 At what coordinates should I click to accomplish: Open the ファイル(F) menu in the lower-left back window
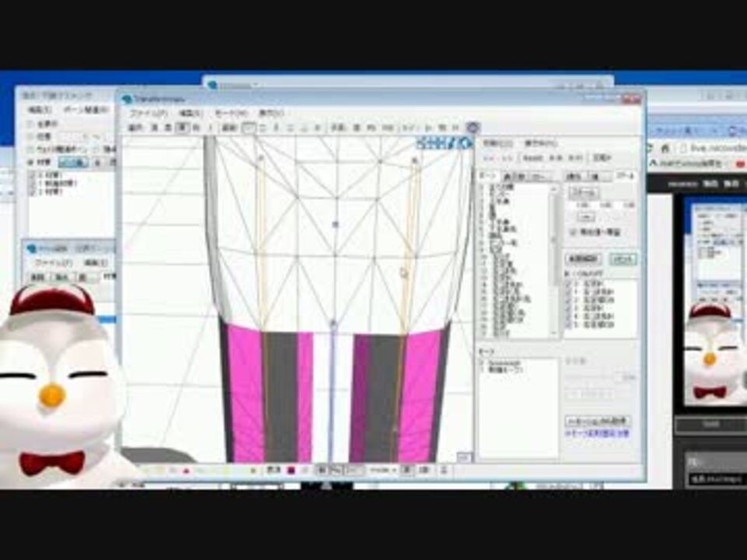(54, 263)
